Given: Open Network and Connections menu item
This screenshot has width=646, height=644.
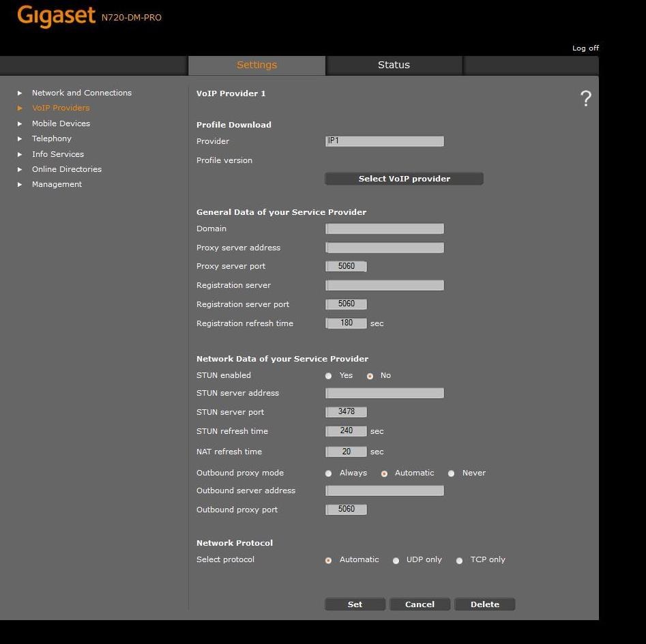Looking at the screenshot, I should pos(82,93).
